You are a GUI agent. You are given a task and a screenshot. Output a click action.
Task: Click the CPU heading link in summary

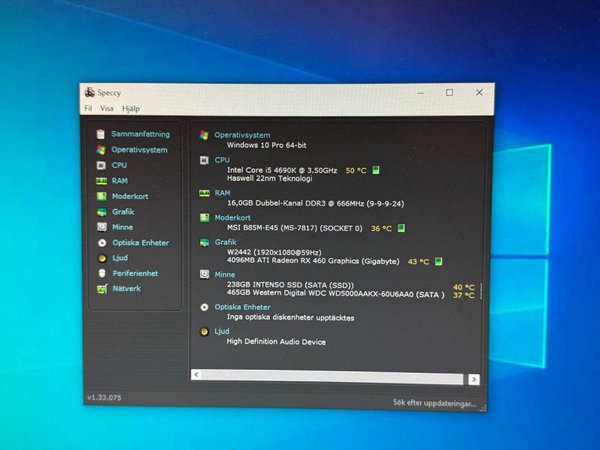pos(222,160)
